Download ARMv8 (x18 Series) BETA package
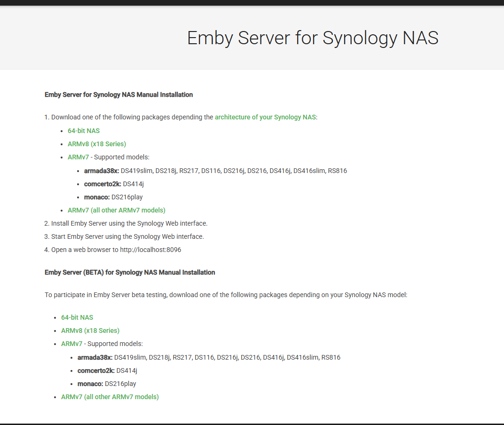Viewport: 504px width, 425px height. click(x=90, y=331)
